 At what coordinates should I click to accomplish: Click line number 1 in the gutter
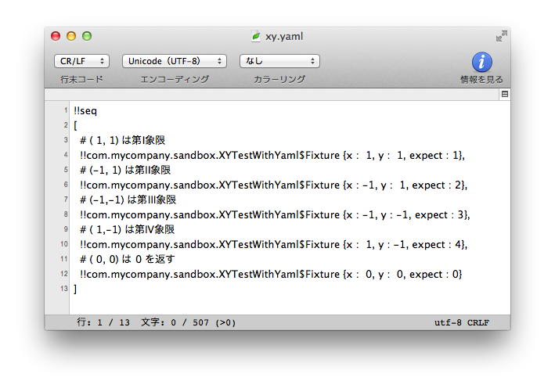point(66,111)
